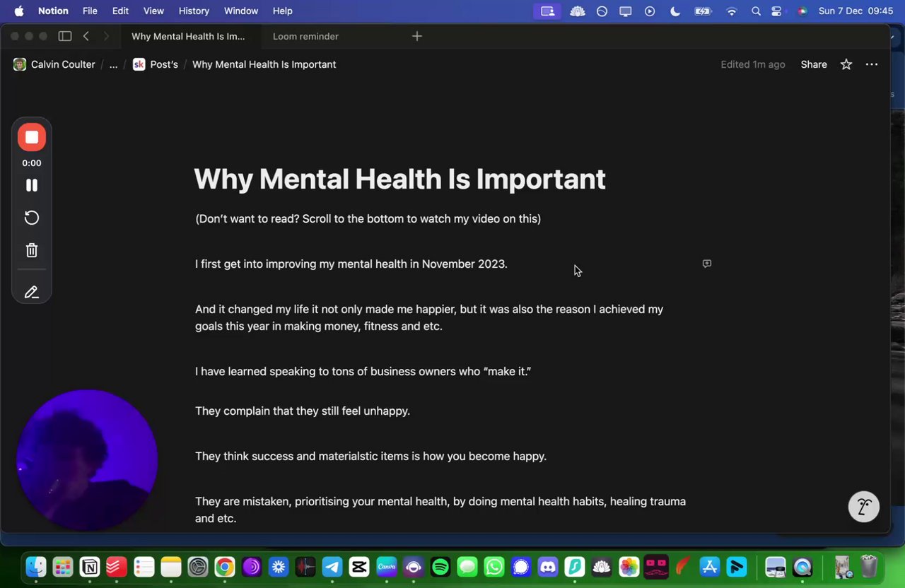
Task: Open the battery status menu
Action: [703, 11]
